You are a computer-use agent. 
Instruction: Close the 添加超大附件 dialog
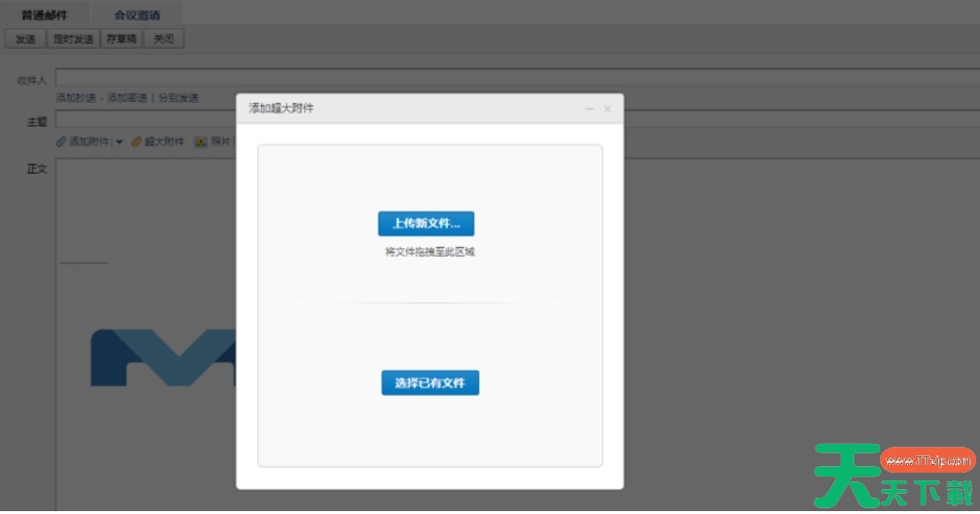[x=608, y=109]
